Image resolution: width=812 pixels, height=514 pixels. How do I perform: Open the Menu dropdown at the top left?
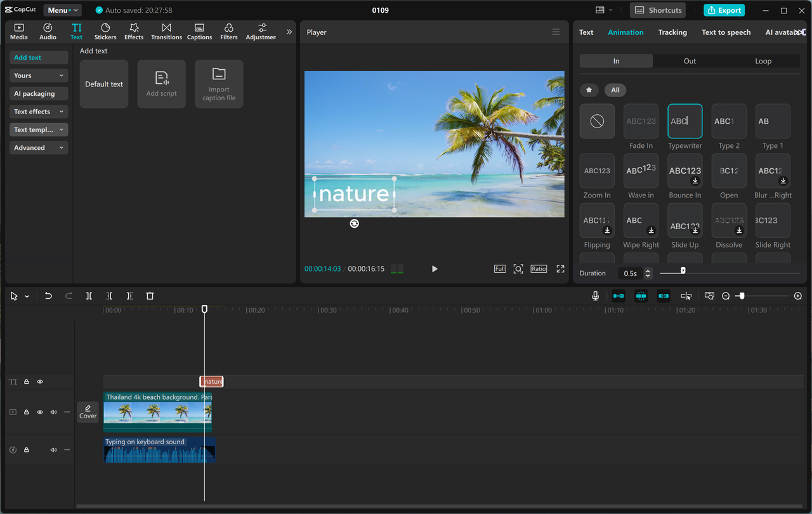click(62, 10)
